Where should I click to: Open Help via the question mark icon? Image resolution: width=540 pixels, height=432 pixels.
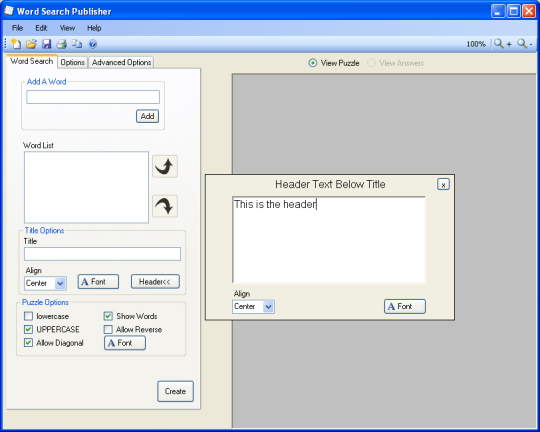(x=93, y=44)
